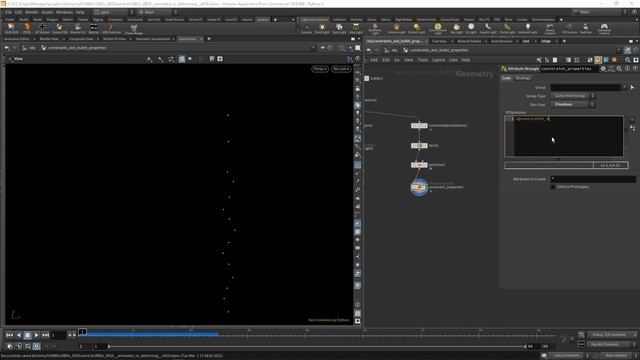Click inside the VEXpression code editor

(564, 136)
